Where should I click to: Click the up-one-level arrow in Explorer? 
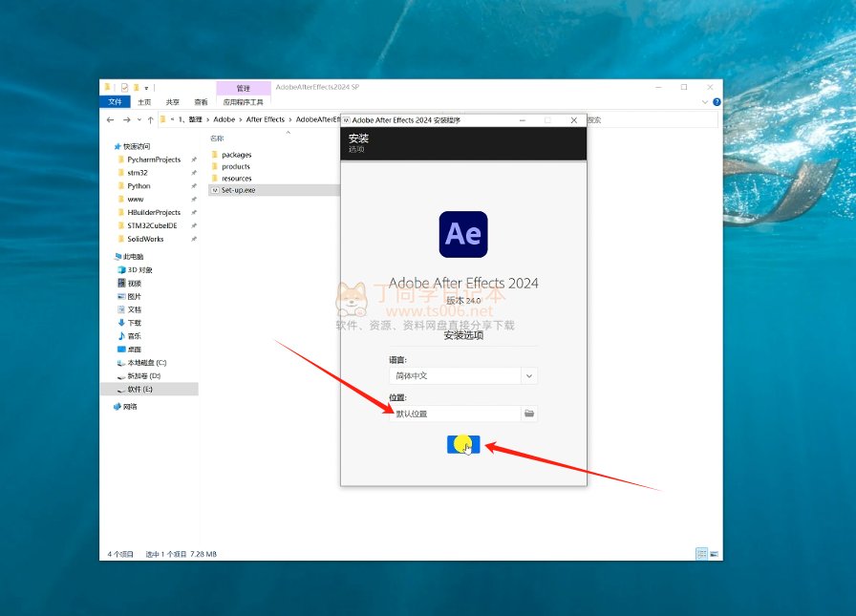(x=150, y=119)
